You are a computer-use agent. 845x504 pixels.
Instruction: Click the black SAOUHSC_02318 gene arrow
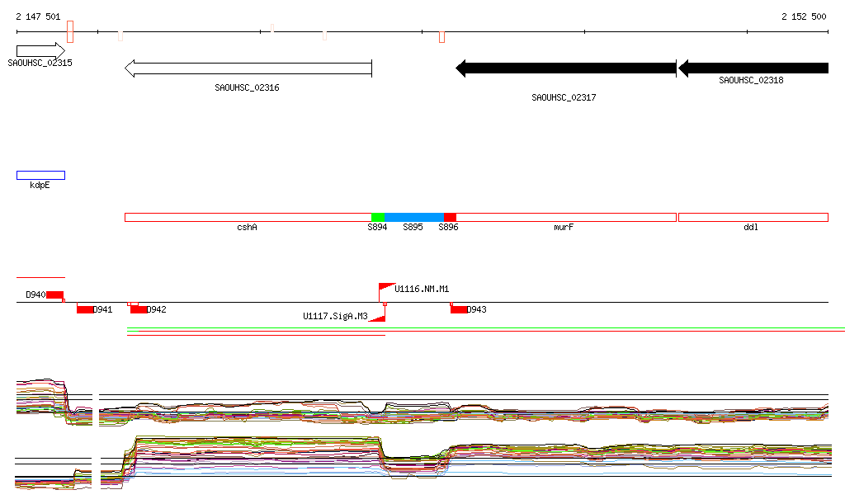point(753,68)
